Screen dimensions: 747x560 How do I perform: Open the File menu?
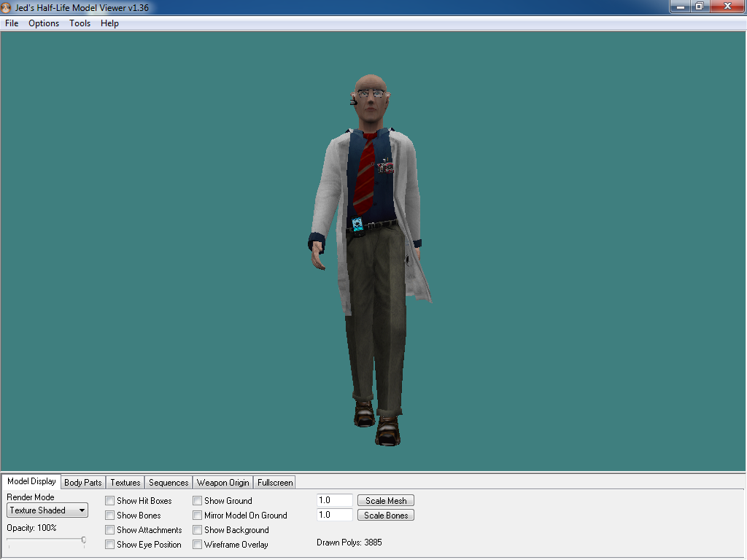12,23
